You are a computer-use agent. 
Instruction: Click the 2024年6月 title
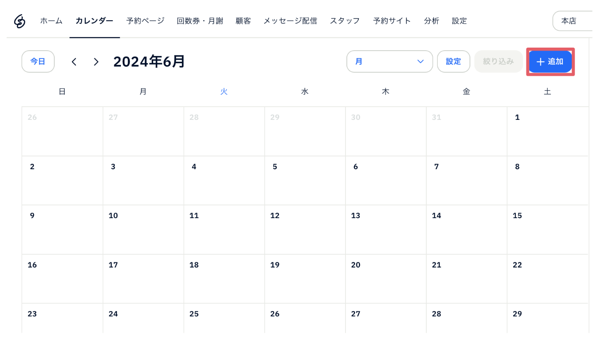[x=149, y=61]
